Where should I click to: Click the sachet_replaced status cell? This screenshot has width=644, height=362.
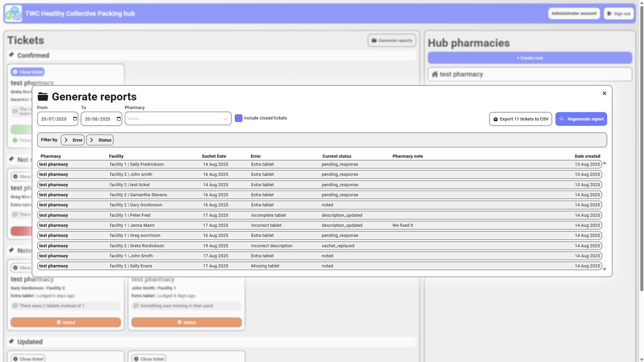click(338, 246)
